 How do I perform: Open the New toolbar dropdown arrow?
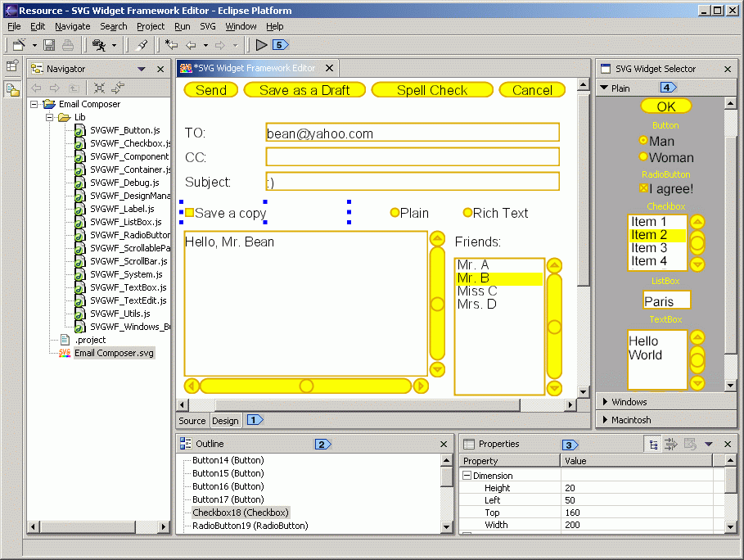[33, 44]
